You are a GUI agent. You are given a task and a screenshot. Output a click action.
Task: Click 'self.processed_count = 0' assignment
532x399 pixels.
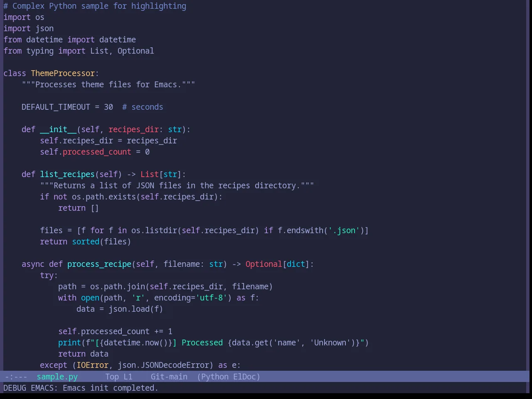click(95, 152)
